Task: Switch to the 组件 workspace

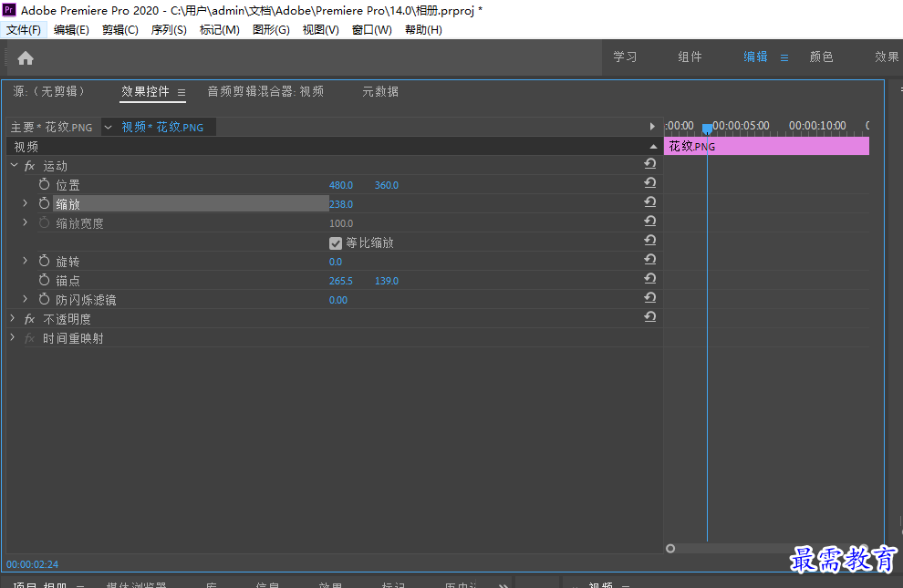Action: (690, 57)
